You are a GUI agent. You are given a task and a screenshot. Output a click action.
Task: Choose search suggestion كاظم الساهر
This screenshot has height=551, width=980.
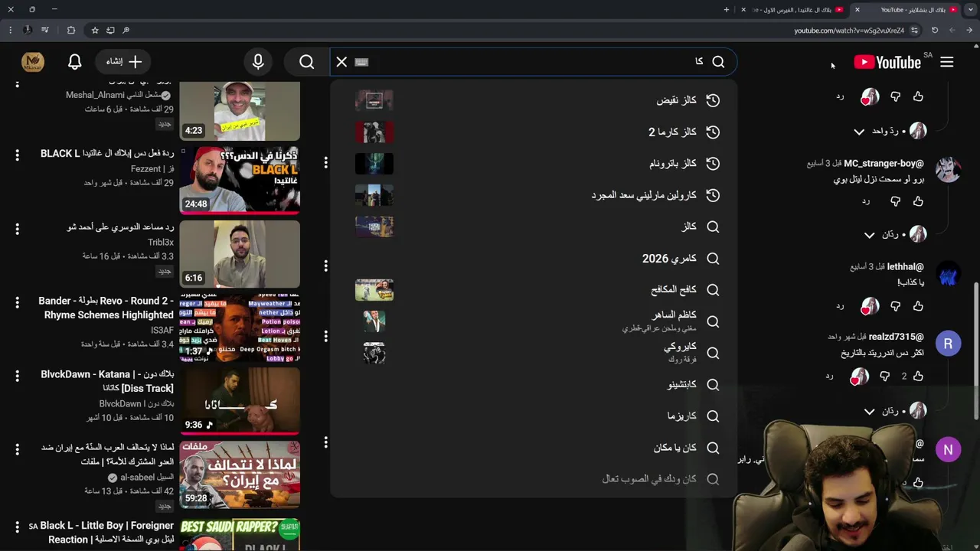pos(534,321)
